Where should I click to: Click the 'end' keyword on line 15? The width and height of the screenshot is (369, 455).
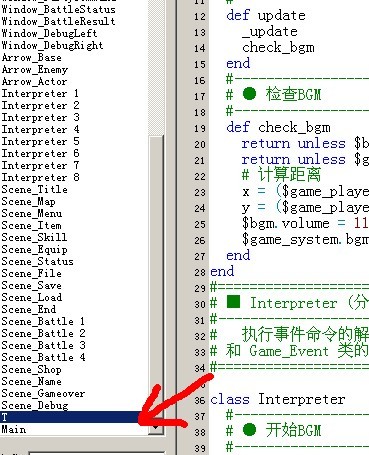coord(238,63)
